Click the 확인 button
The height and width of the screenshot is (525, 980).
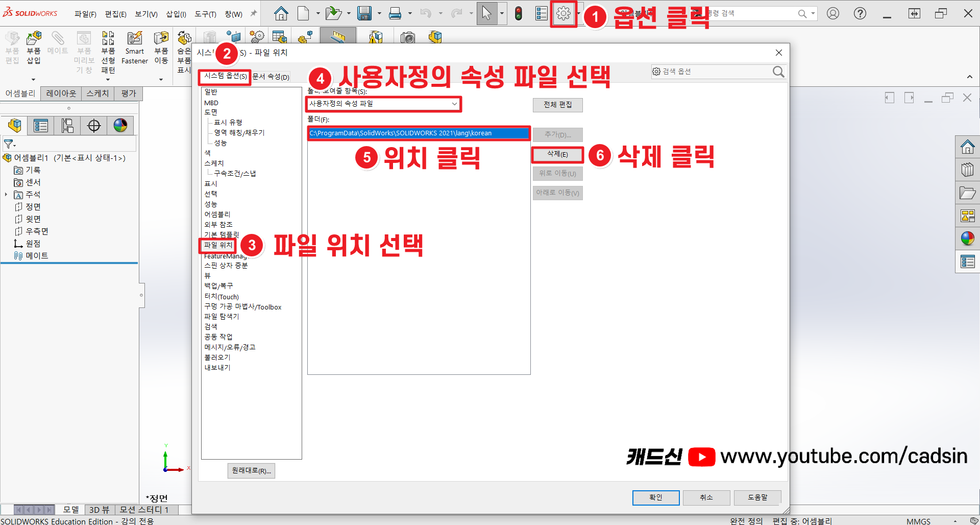[656, 497]
